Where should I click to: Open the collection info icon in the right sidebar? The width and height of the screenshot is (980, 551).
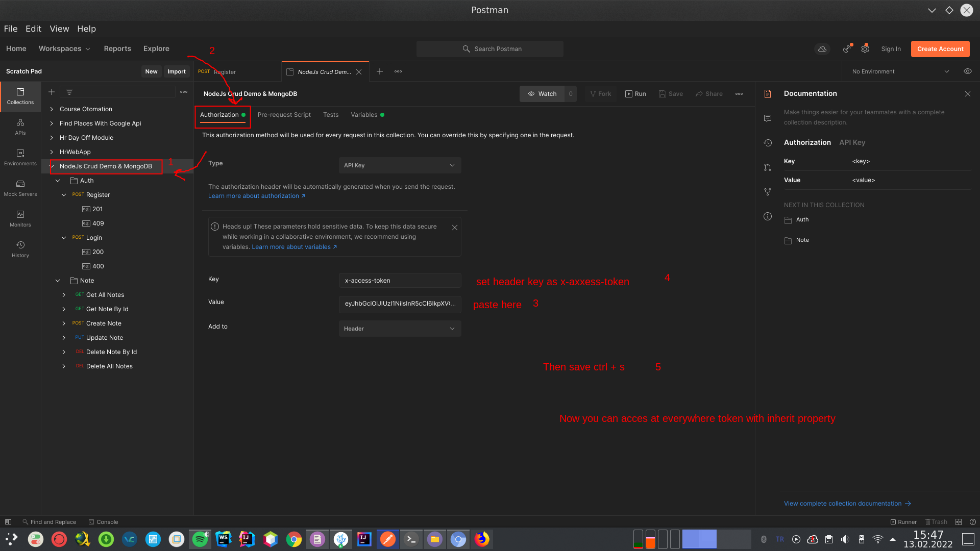768,216
